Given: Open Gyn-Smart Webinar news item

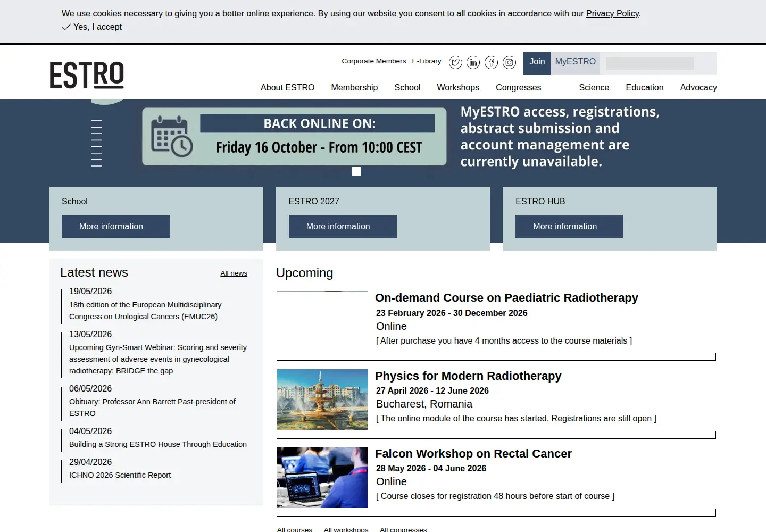Looking at the screenshot, I should coord(158,359).
